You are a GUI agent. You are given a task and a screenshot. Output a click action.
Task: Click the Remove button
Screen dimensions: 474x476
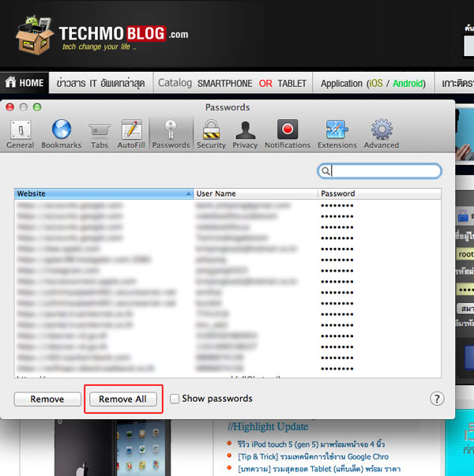click(x=47, y=399)
